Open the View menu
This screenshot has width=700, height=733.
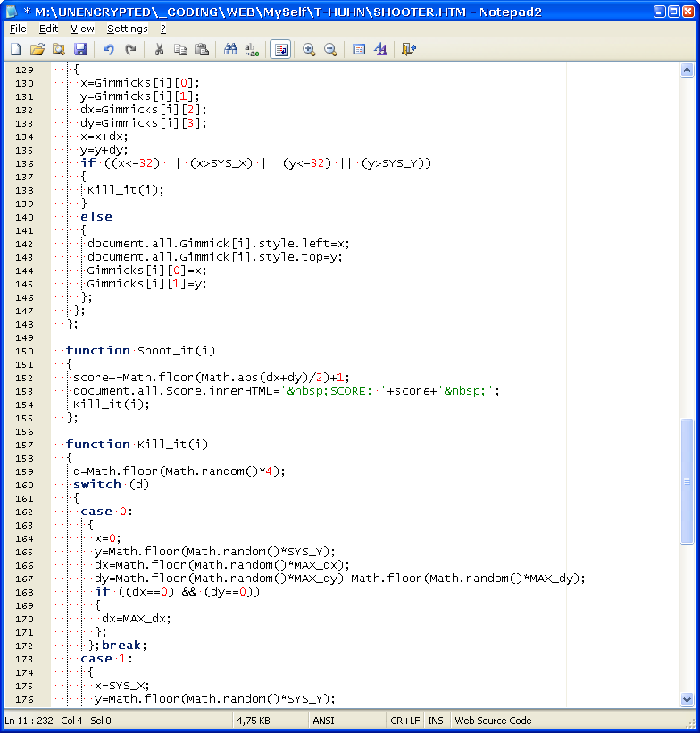click(82, 29)
